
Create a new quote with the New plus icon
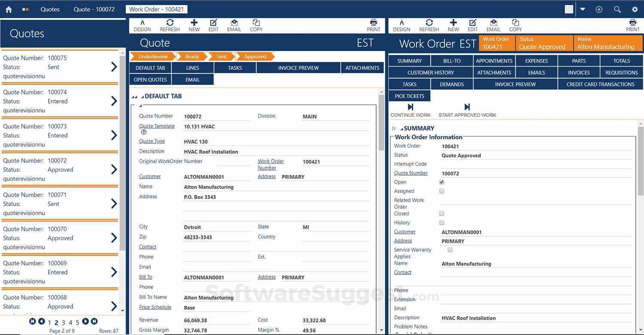[194, 24]
